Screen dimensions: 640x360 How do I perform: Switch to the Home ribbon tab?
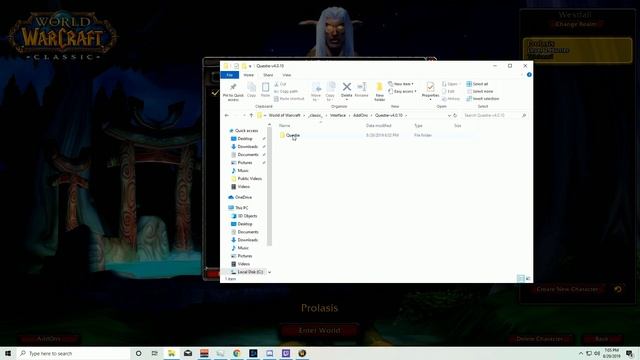[249, 75]
